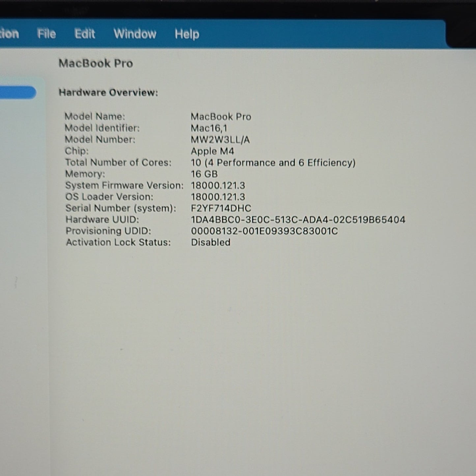
Task: Open the Edit menu
Action: [85, 34]
